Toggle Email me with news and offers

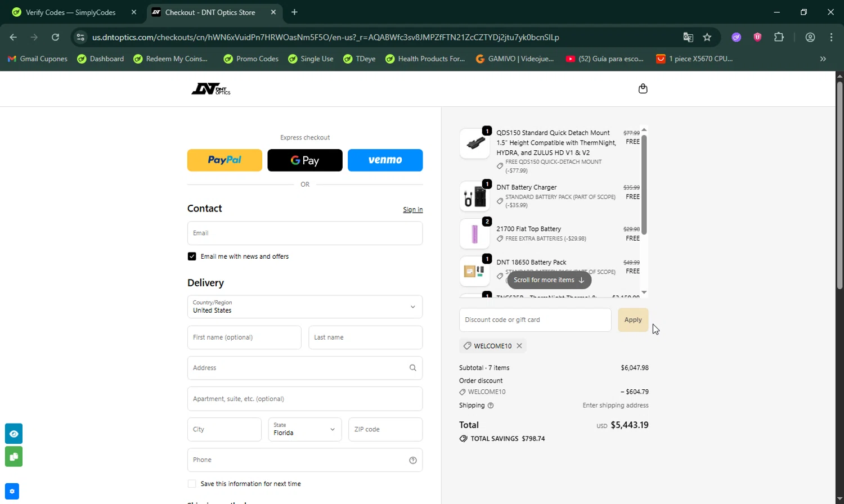click(192, 256)
